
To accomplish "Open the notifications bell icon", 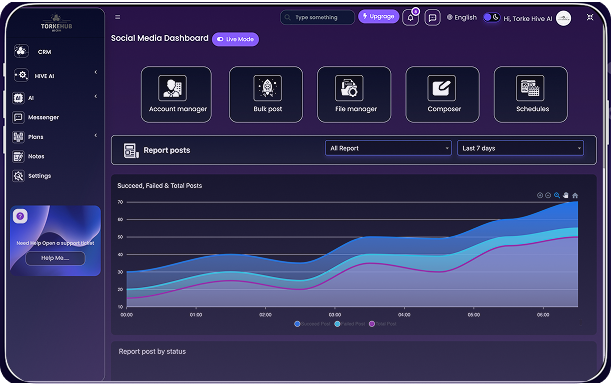I will click(410, 18).
